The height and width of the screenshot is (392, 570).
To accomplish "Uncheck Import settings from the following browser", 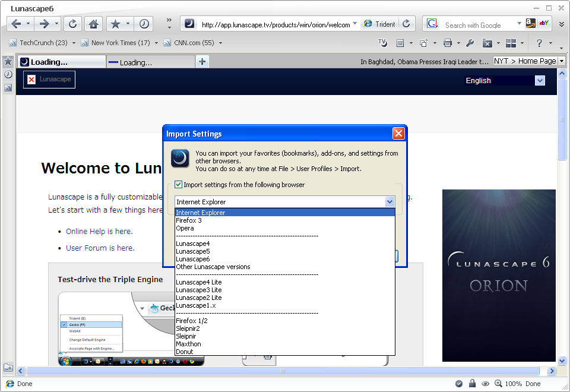I will pos(178,184).
